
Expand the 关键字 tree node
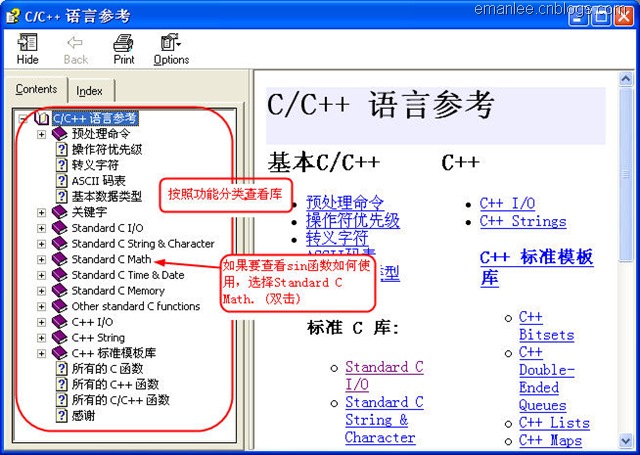tap(41, 213)
